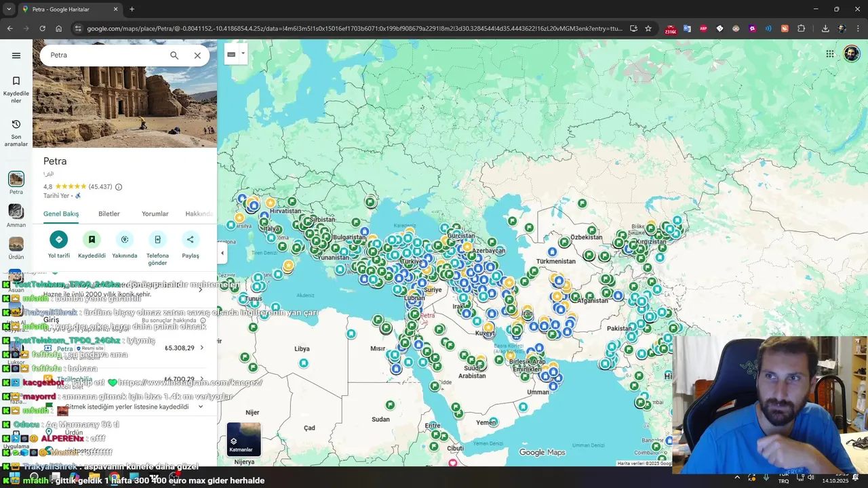The width and height of the screenshot is (868, 488).
Task: Open the Chrome three-dot menu
Action: pyautogui.click(x=859, y=28)
